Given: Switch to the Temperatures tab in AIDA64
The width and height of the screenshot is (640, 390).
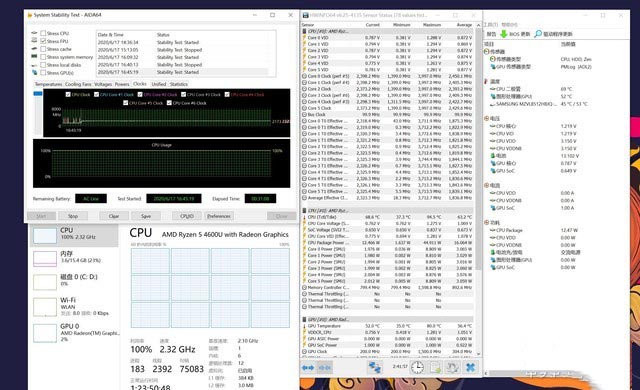Looking at the screenshot, I should pos(48,84).
